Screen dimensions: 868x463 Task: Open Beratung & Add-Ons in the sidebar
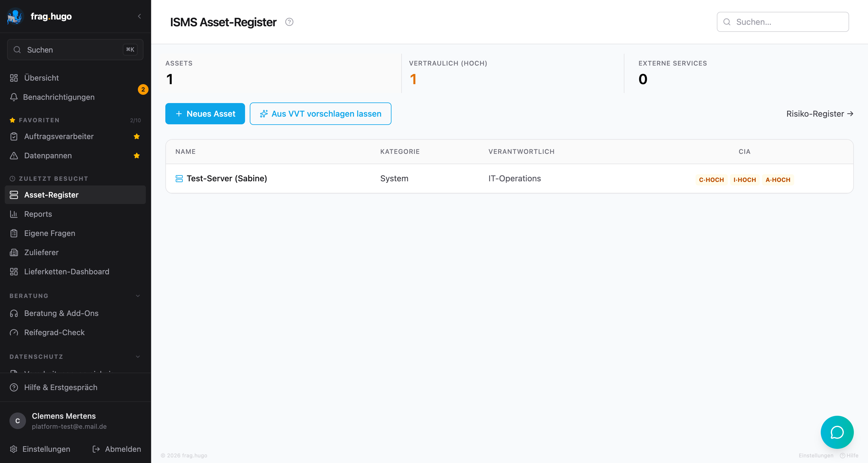pos(75,313)
